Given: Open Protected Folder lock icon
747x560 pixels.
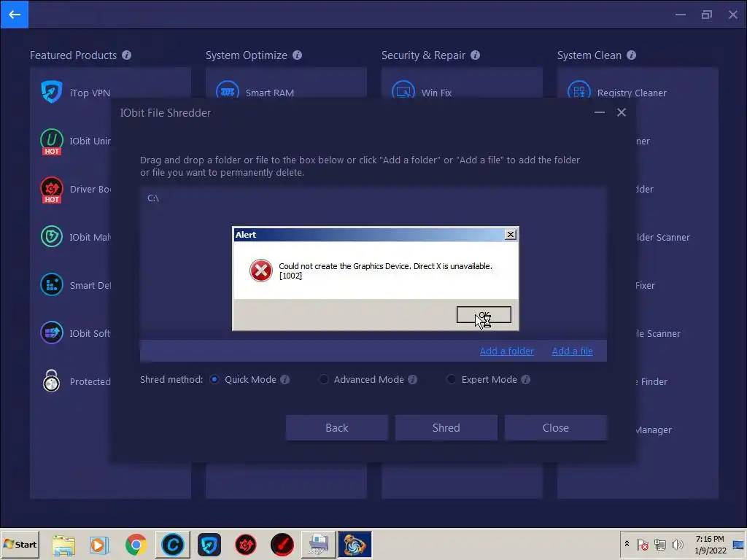Looking at the screenshot, I should pyautogui.click(x=52, y=381).
